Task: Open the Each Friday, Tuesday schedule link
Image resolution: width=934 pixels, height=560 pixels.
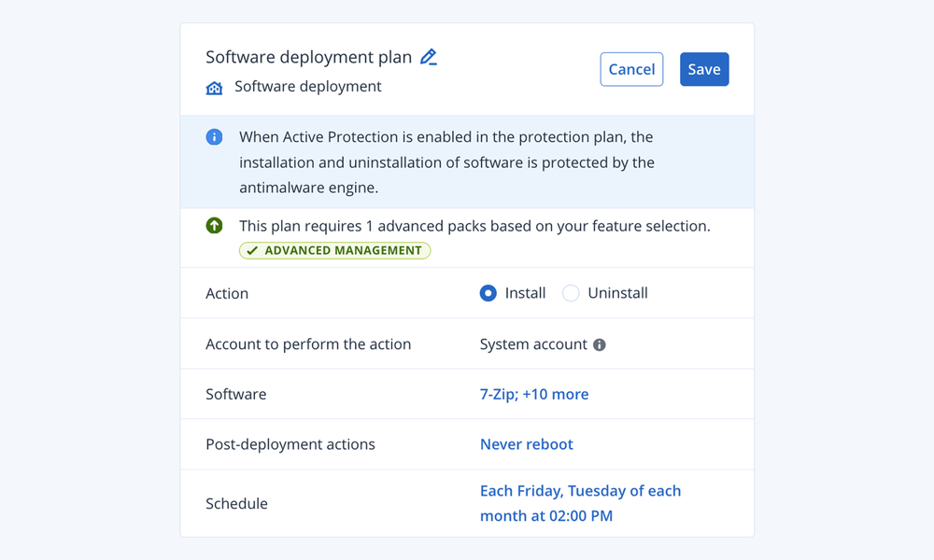Action: [x=580, y=503]
